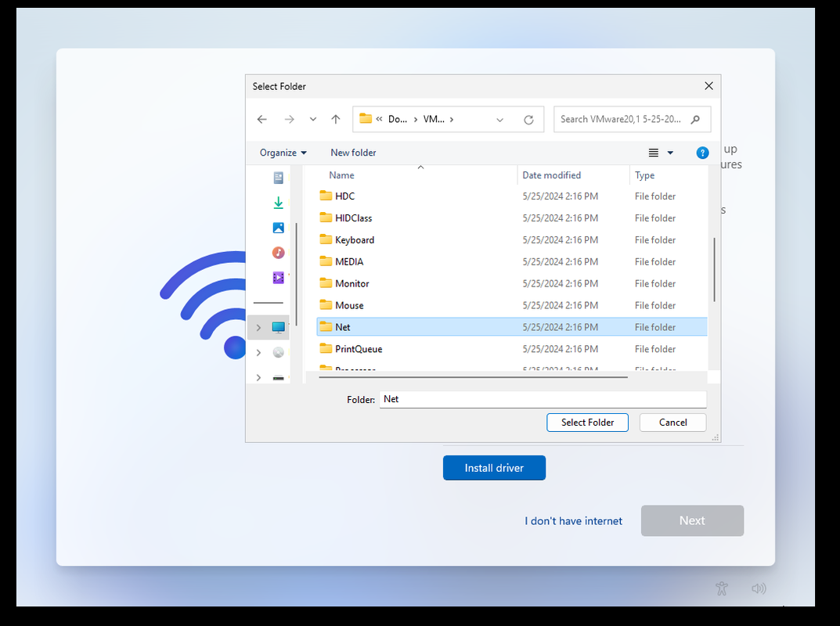Image resolution: width=840 pixels, height=626 pixels.
Task: Cancel the Select Folder dialog
Action: click(x=672, y=423)
